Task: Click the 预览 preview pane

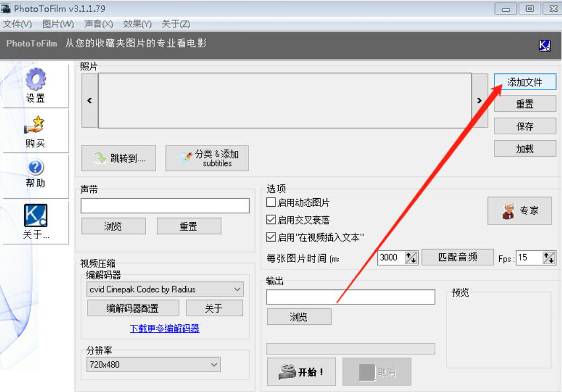Action: pos(499,330)
